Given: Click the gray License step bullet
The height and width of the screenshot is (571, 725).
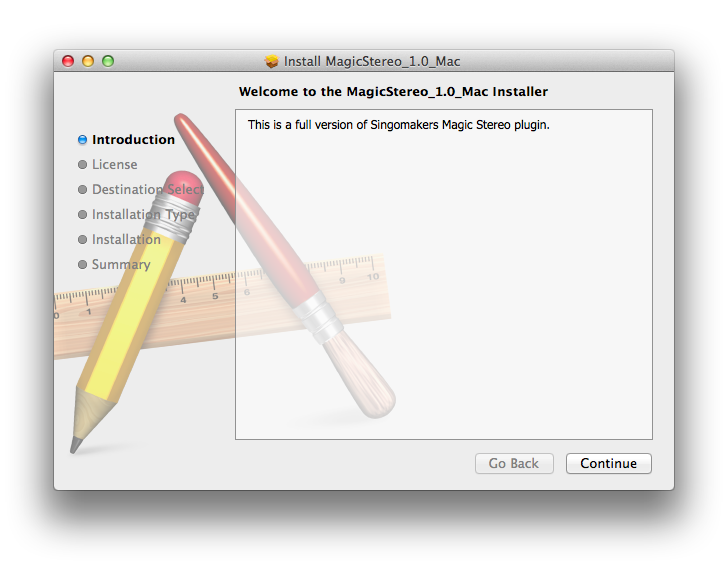Looking at the screenshot, I should [82, 165].
